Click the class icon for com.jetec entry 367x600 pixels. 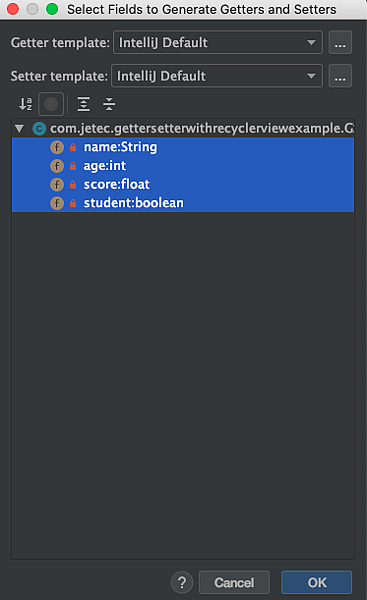point(39,129)
